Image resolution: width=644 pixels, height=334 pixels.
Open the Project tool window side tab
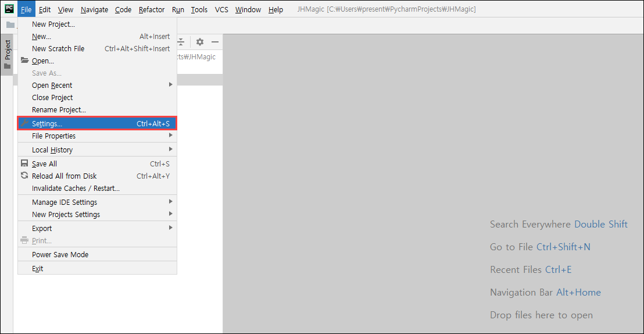[7, 55]
